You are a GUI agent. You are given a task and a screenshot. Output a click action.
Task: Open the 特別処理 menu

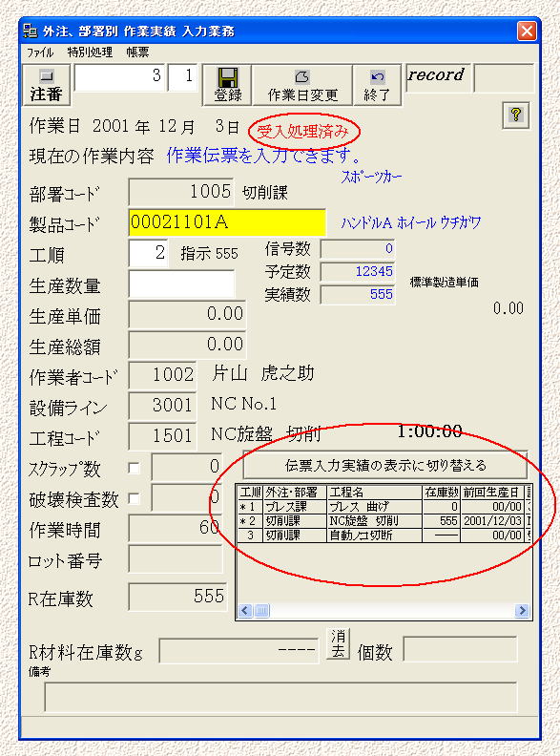(x=90, y=52)
